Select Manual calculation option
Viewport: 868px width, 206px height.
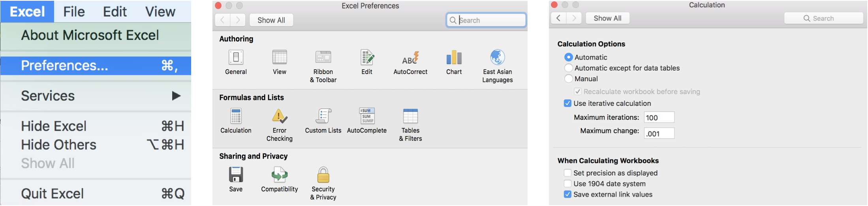click(568, 79)
